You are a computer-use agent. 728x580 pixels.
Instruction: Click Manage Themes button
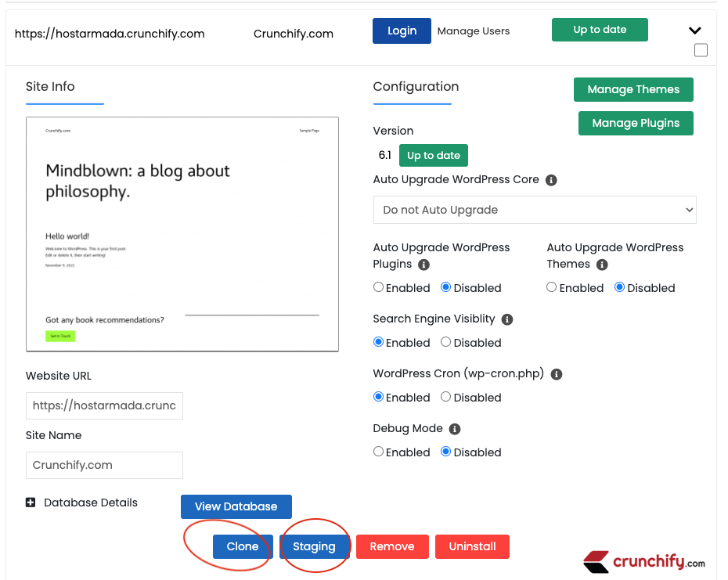click(633, 89)
